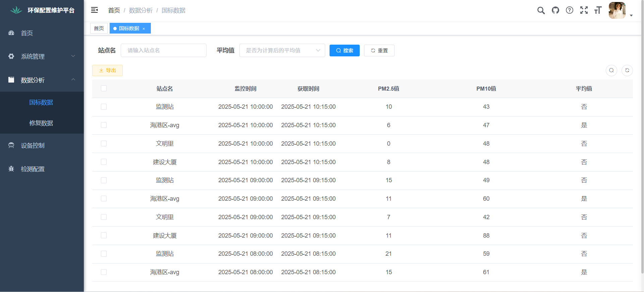Image resolution: width=644 pixels, height=292 pixels.
Task: Toggle fullscreen mode icon
Action: click(x=584, y=10)
